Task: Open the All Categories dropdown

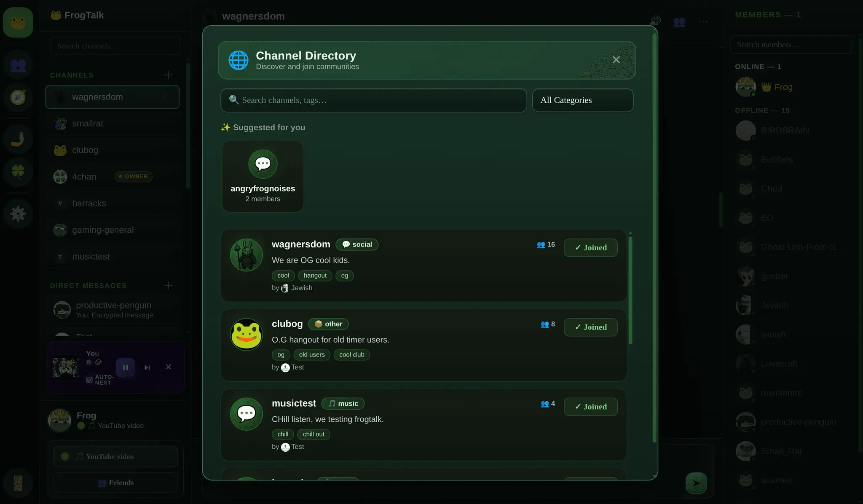Action: pyautogui.click(x=583, y=100)
